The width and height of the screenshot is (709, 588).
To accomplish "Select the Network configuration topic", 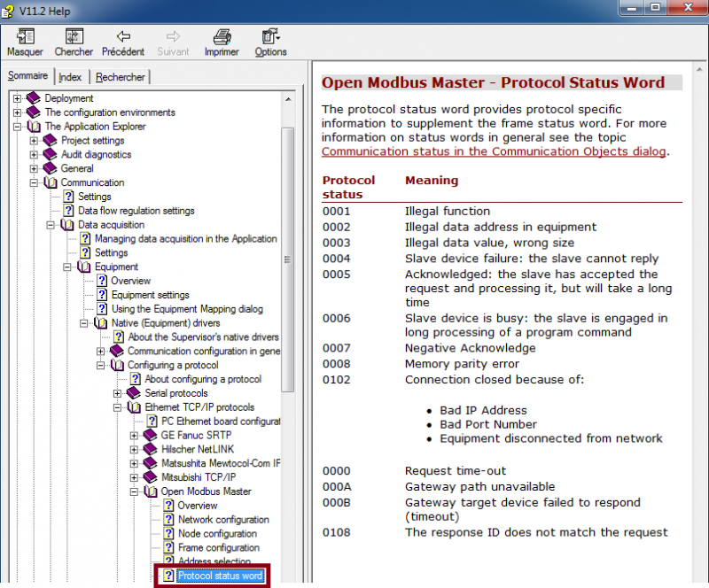I will (223, 520).
